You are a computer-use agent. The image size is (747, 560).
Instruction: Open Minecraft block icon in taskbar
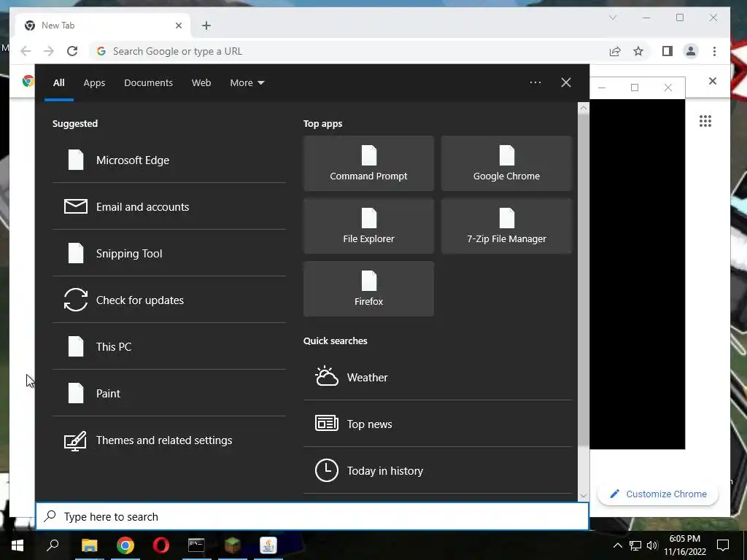tap(233, 545)
